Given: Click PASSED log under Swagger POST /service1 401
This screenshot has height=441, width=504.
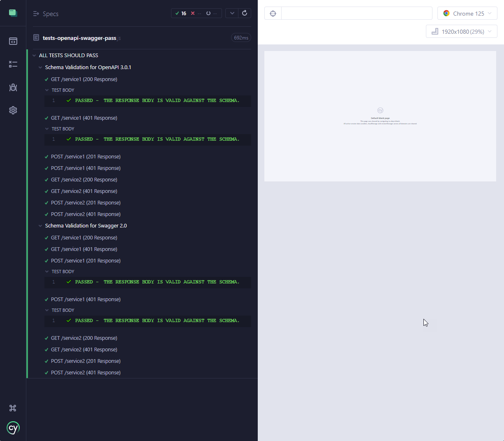Looking at the screenshot, I should (148, 321).
